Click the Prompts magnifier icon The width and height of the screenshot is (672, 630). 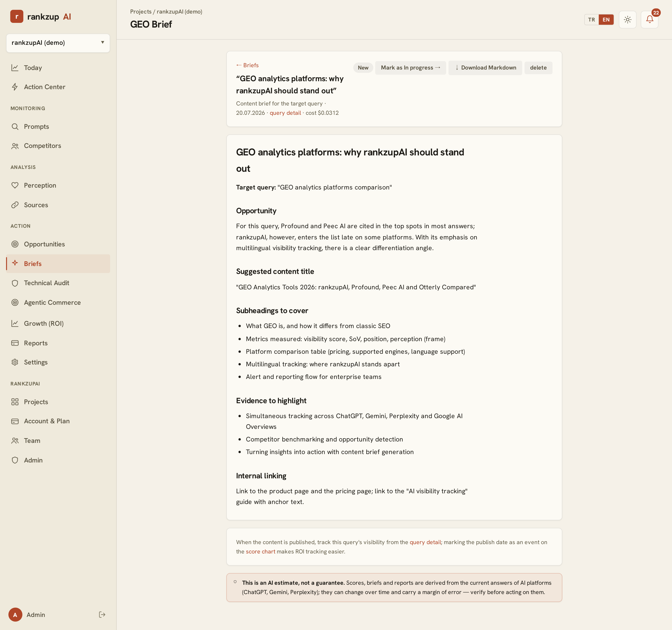coord(15,126)
